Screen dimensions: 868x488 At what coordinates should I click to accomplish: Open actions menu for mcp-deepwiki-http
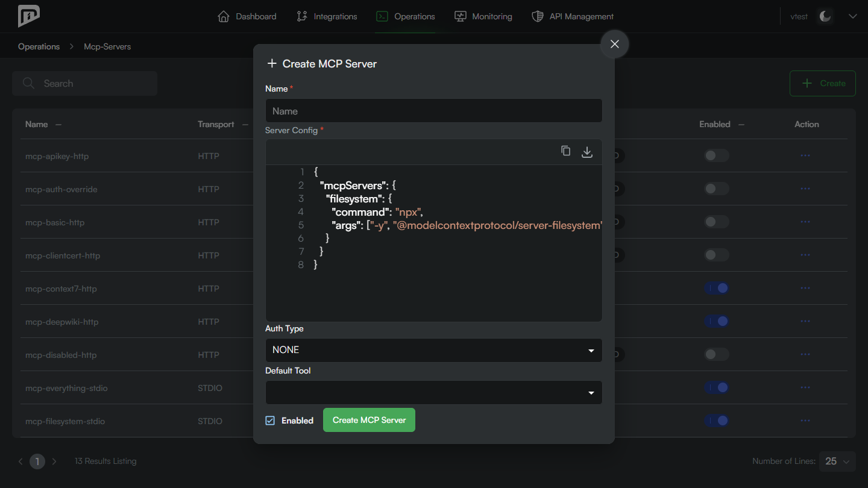tap(805, 321)
